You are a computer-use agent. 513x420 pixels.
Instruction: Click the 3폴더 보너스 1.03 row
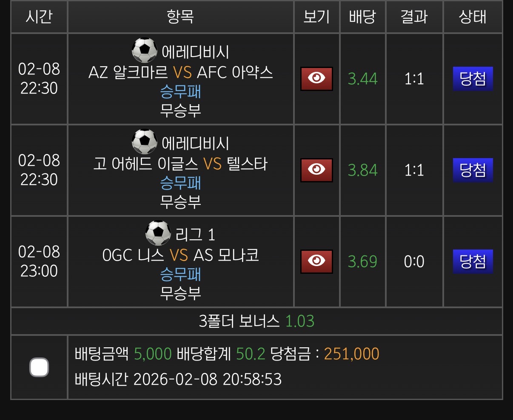click(x=256, y=321)
